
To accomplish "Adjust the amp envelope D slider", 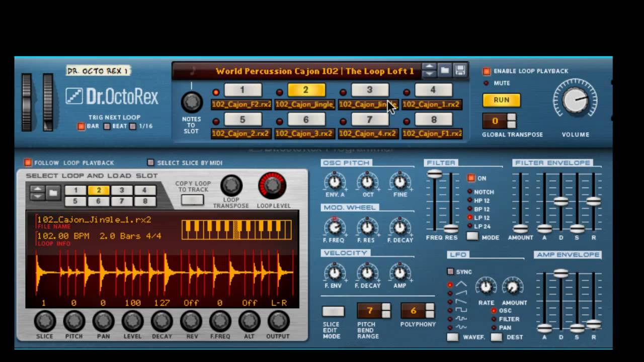I will click(x=561, y=273).
